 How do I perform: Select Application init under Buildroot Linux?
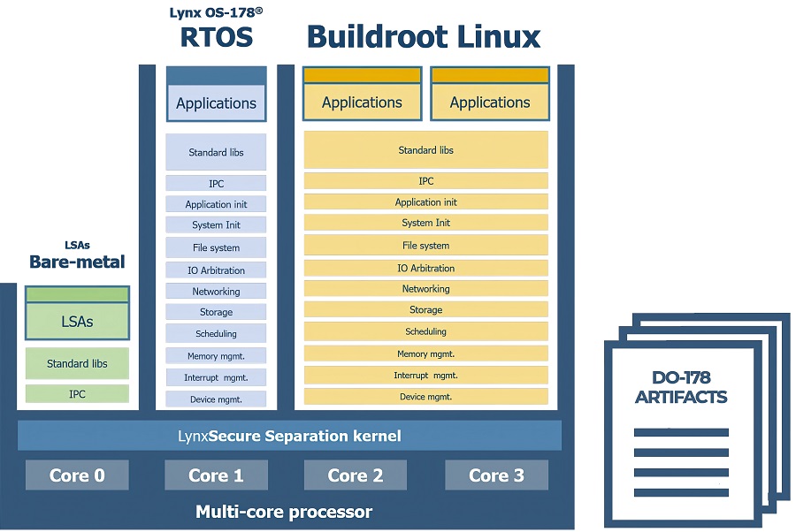(426, 201)
